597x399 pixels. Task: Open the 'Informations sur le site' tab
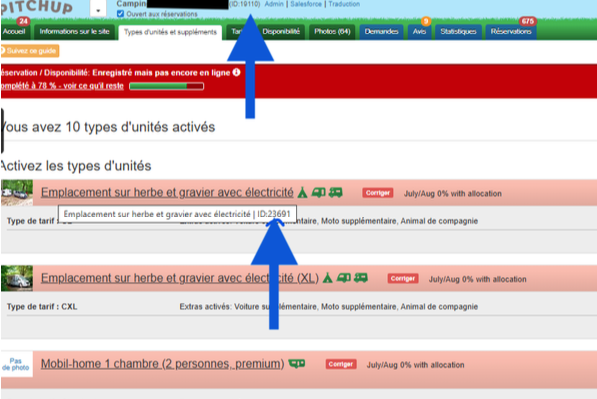click(74, 32)
